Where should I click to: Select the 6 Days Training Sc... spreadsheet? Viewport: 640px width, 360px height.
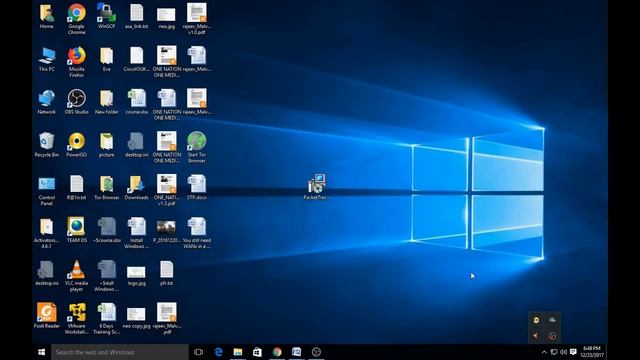click(107, 318)
